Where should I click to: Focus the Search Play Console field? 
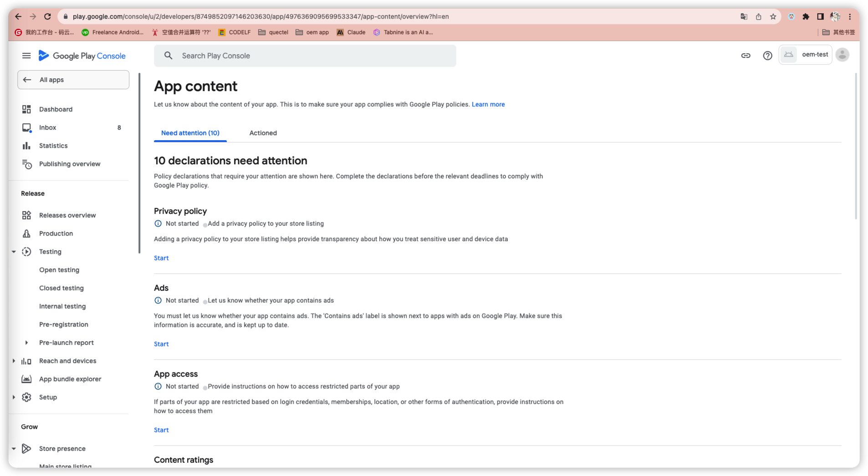[x=305, y=56]
